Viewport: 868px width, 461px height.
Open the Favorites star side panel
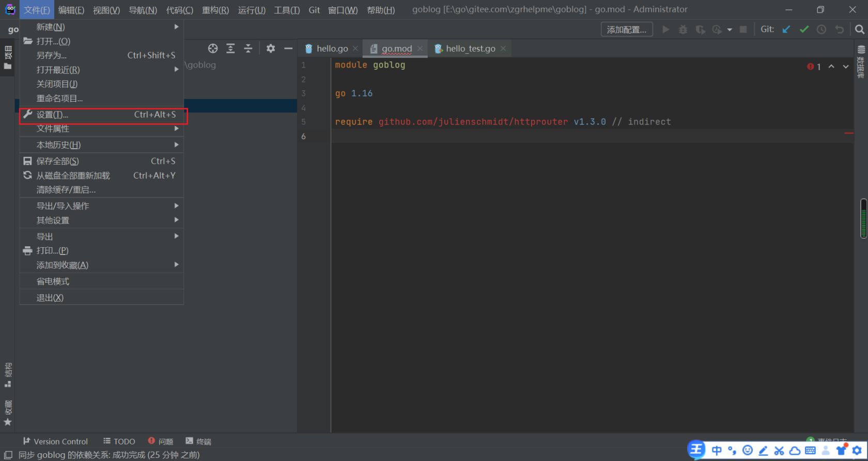[8, 413]
